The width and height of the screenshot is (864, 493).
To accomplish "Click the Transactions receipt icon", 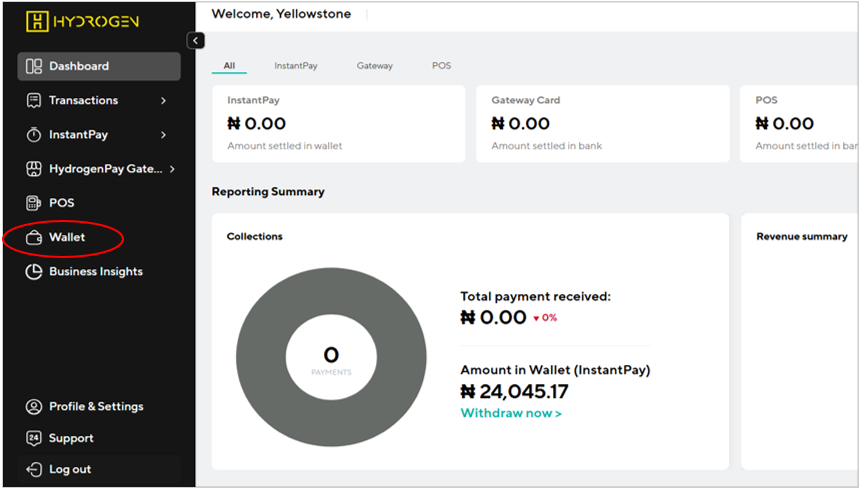I will (x=34, y=101).
